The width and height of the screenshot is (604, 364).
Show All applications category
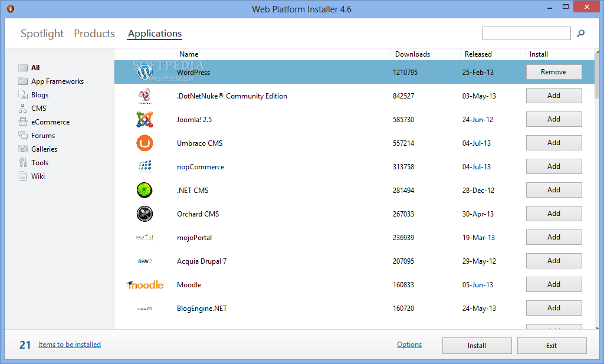click(35, 68)
